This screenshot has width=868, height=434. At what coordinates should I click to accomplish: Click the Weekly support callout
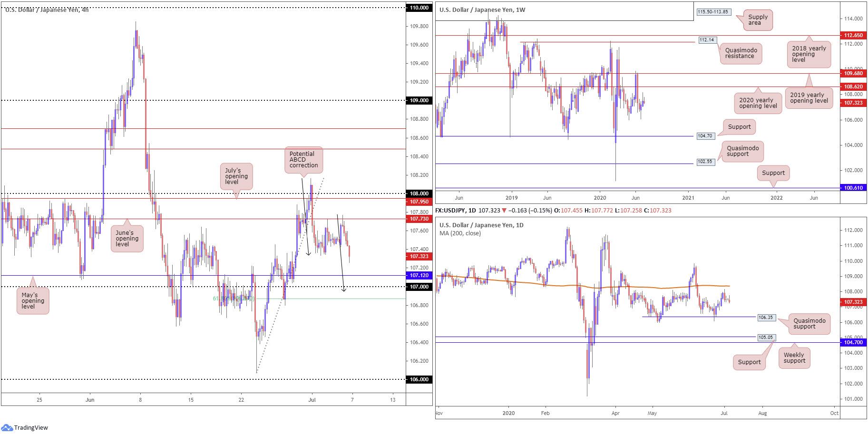[794, 358]
